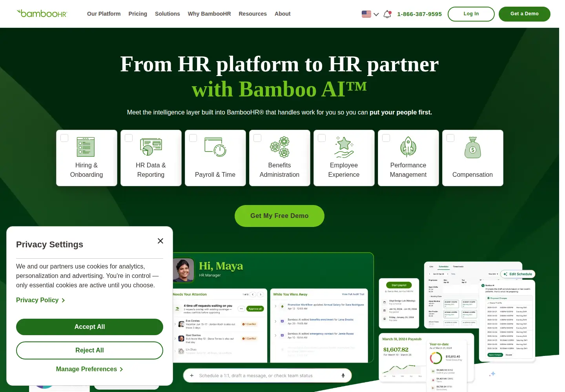Open the Resources menu
The image size is (565, 392).
click(253, 14)
